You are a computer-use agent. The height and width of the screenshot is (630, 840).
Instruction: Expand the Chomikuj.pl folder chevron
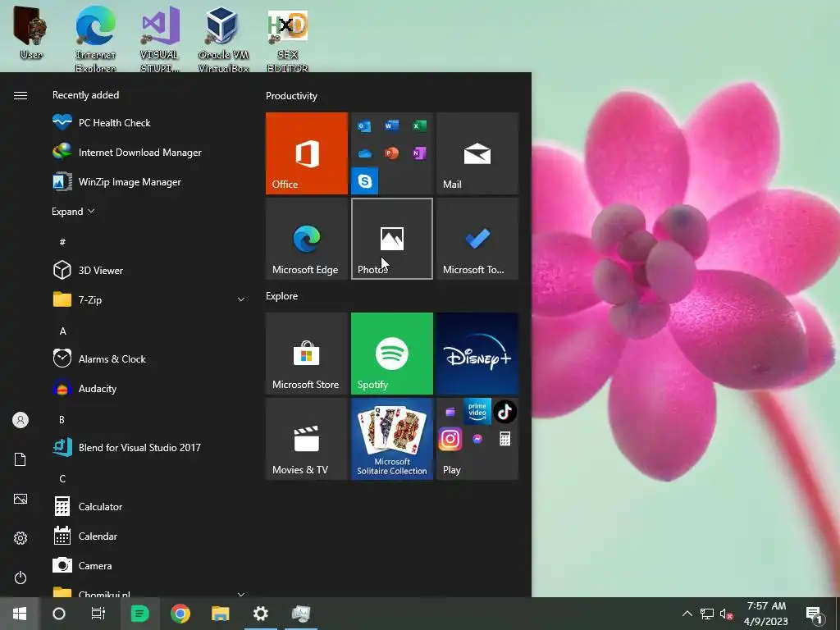(241, 594)
